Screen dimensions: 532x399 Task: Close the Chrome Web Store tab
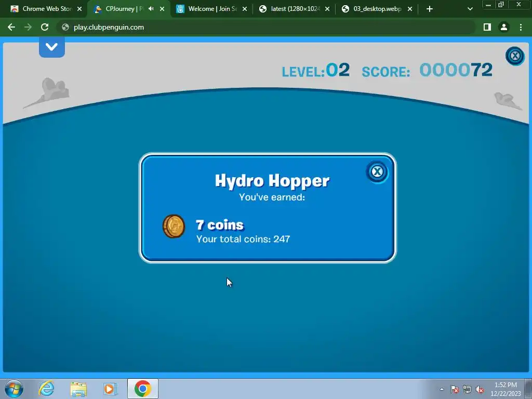(79, 9)
